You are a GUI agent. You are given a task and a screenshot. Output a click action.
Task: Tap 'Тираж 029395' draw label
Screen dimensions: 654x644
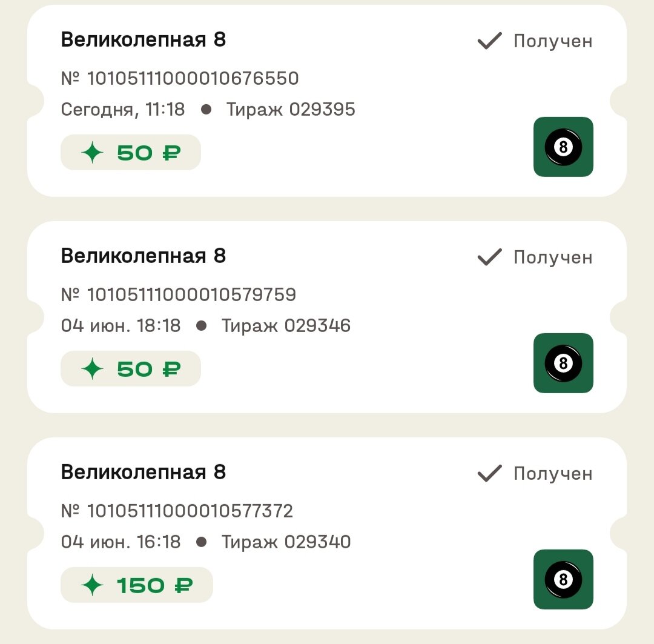pos(291,110)
